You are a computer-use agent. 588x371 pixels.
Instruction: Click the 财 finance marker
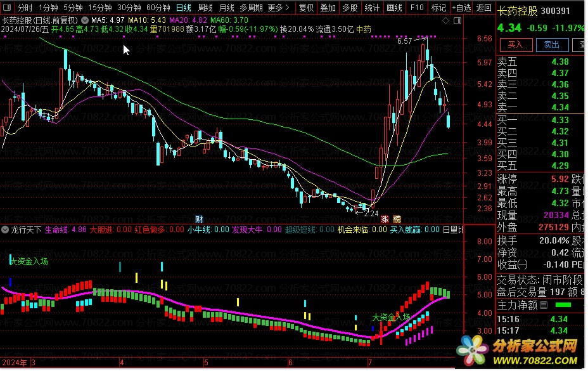click(199, 219)
